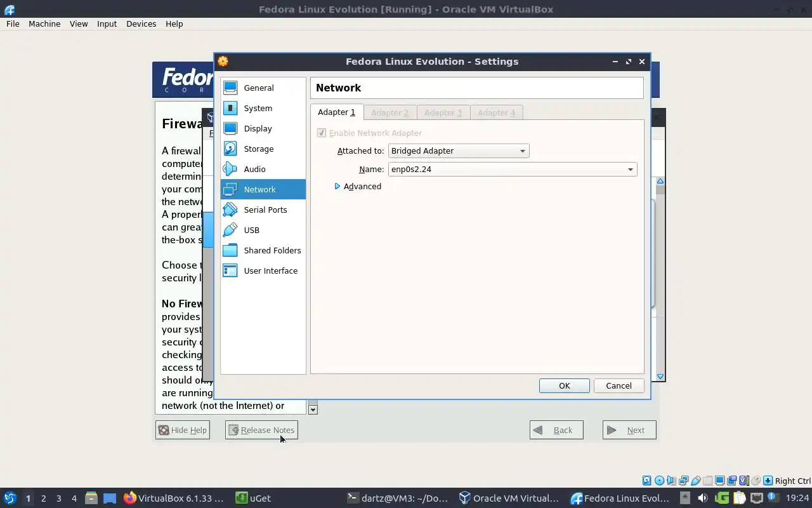The width and height of the screenshot is (812, 508).
Task: Open Shared Folders settings
Action: pos(263,250)
